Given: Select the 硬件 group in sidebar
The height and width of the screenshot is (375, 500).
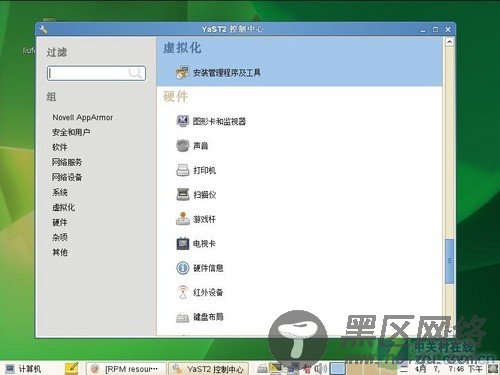Looking at the screenshot, I should 60,222.
